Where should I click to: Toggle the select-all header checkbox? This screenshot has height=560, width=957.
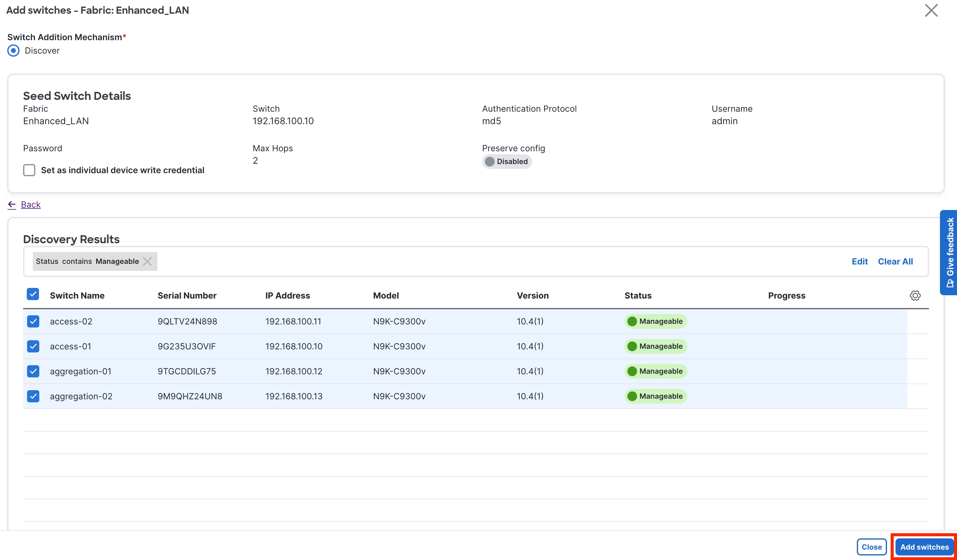33,294
